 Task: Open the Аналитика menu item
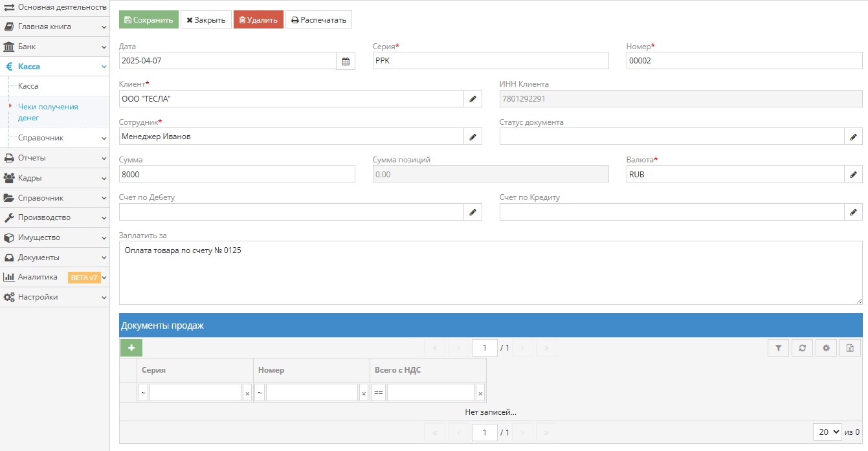coord(38,277)
